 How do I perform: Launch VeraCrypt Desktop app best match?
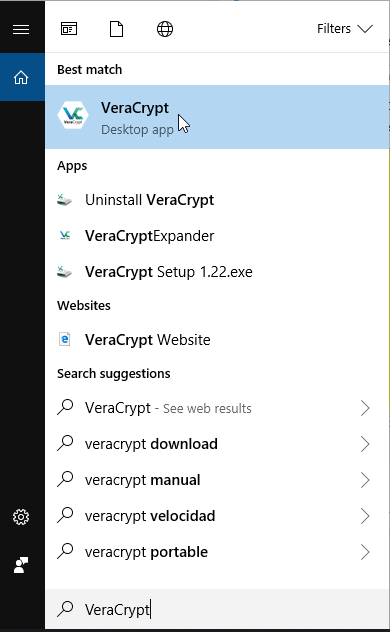tap(217, 117)
